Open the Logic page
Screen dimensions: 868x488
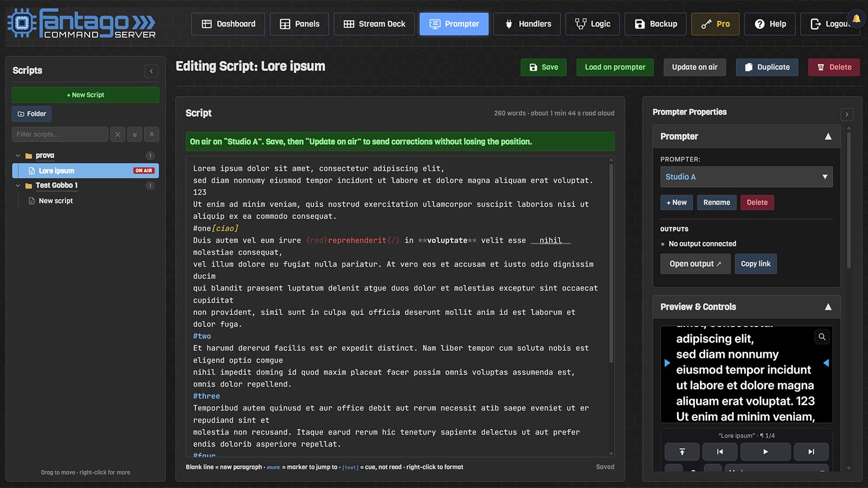coord(592,24)
